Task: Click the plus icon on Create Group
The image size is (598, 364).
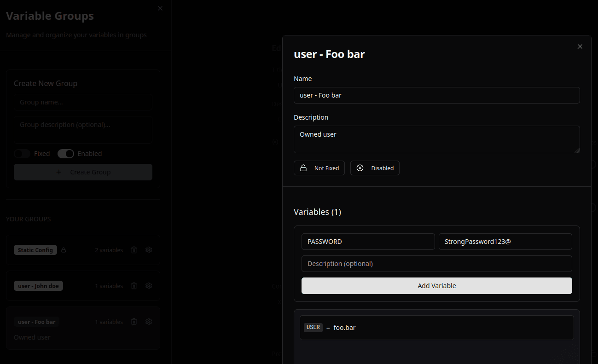Action: (x=58, y=172)
